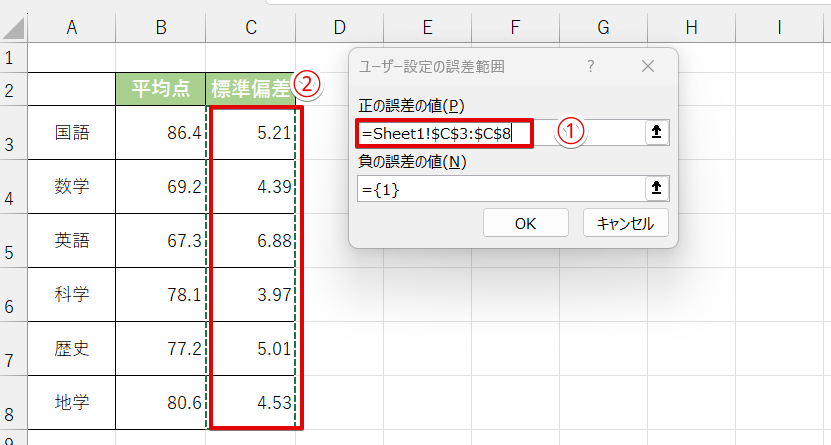Viewport: 831px width, 445px height.
Task: Click the 負の誤差の値 input field
Action: [x=500, y=188]
